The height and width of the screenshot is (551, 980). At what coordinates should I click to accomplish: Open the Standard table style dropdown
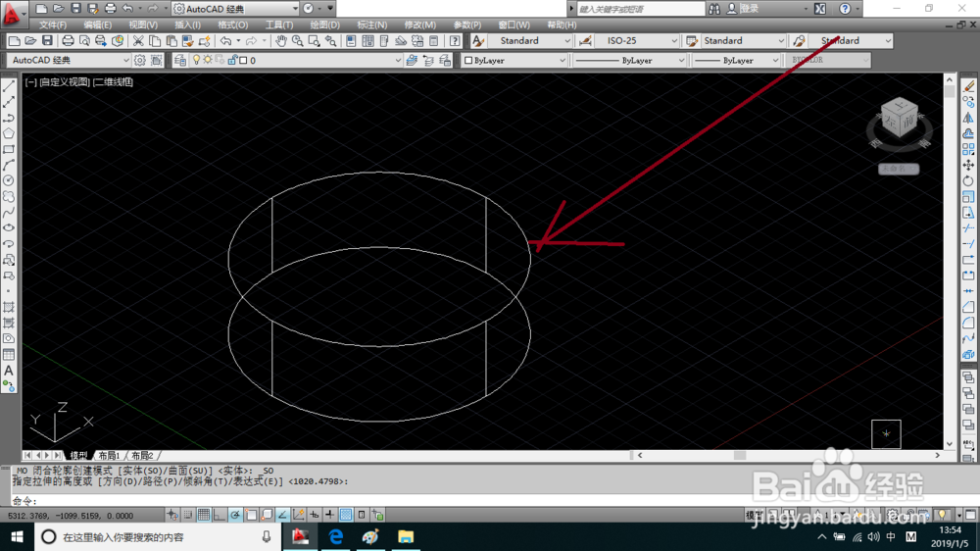pyautogui.click(x=744, y=40)
